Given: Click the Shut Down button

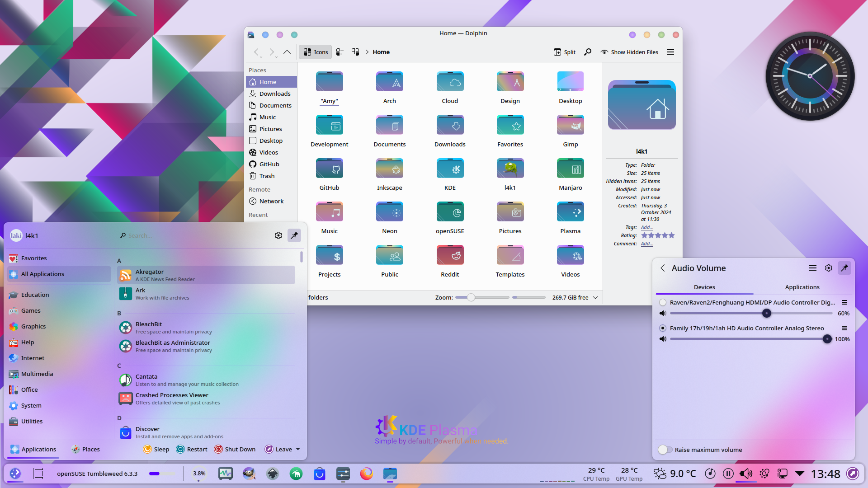Looking at the screenshot, I should [x=235, y=449].
